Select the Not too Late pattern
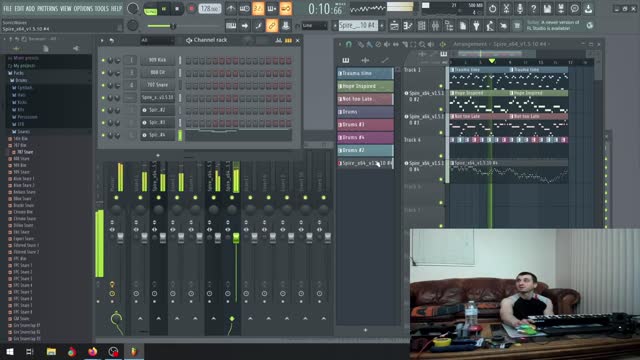Screen dimensions: 640x360 point(365,99)
